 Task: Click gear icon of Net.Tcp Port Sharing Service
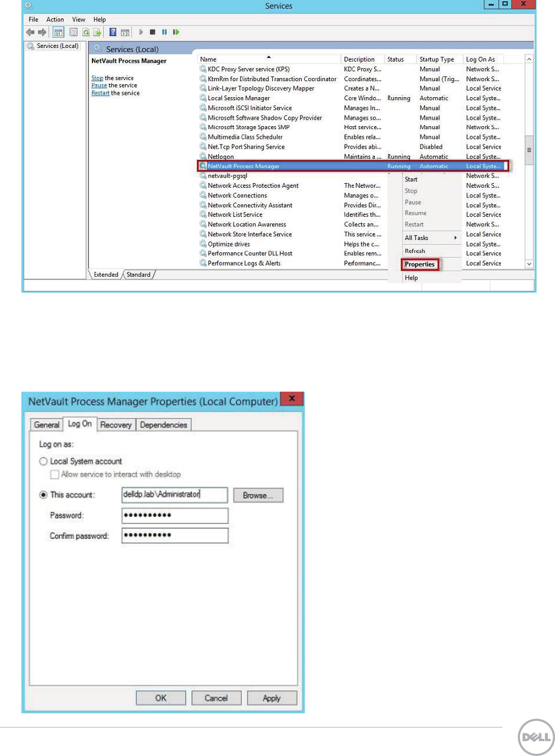(203, 147)
